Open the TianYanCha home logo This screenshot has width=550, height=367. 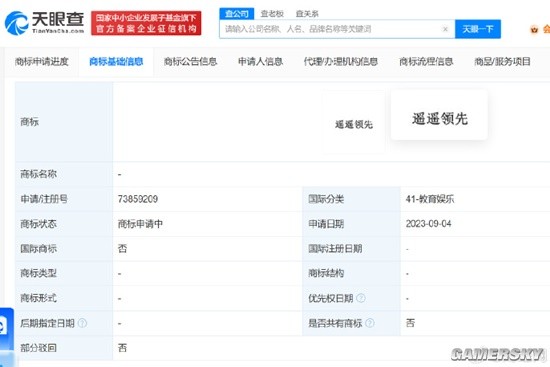point(44,23)
